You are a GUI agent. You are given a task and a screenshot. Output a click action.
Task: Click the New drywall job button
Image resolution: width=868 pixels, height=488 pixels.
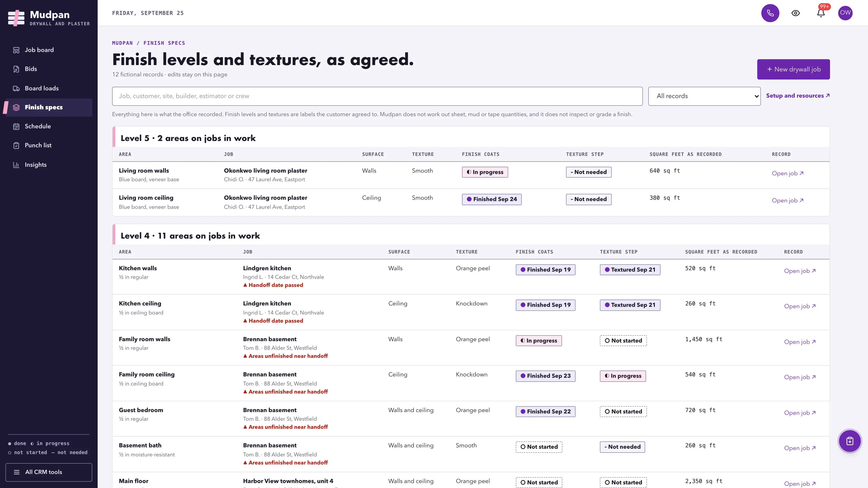click(793, 69)
